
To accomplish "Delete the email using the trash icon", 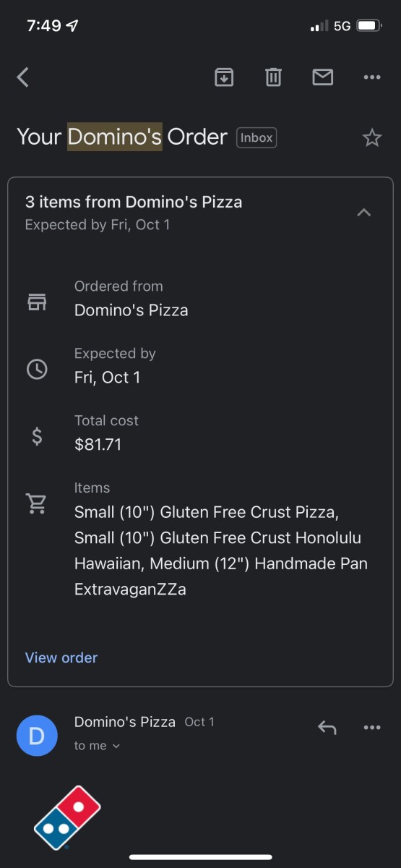I will tap(273, 77).
